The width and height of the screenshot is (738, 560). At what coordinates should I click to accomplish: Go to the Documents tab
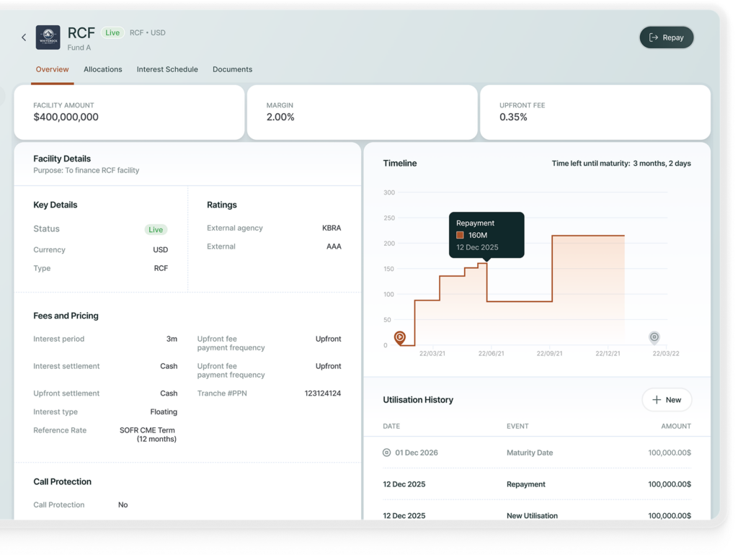coord(232,69)
